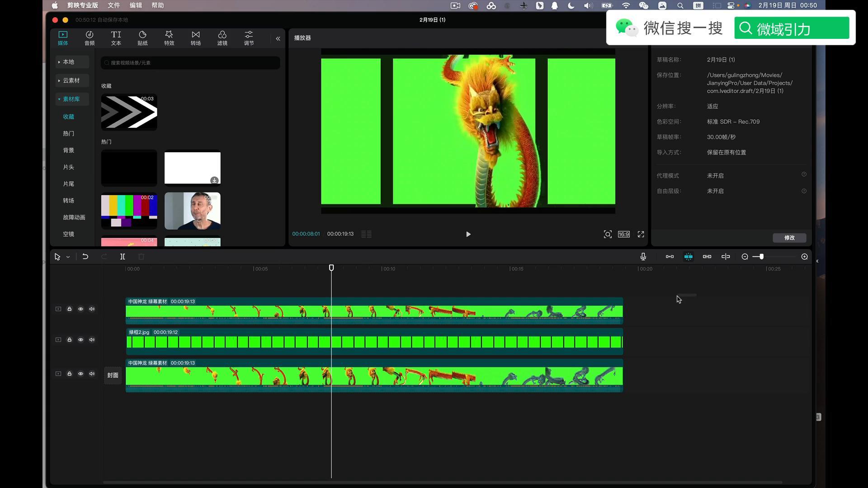Open the 媒体 media tab
This screenshot has height=488, width=868.
63,38
